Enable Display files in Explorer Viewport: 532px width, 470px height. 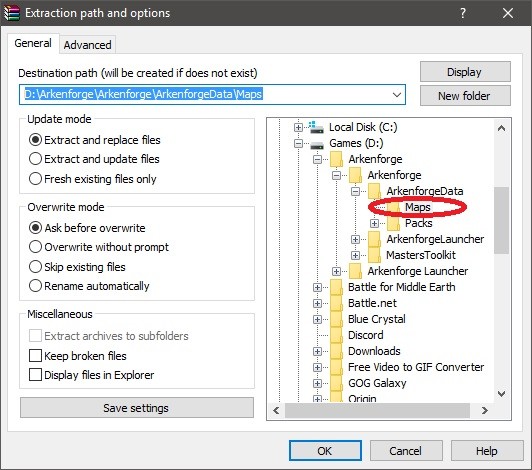coord(35,375)
